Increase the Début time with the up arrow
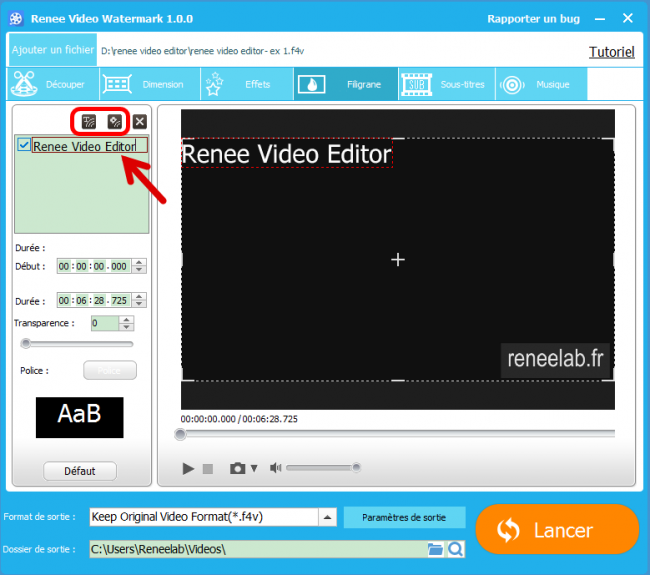This screenshot has width=650, height=575. (139, 262)
